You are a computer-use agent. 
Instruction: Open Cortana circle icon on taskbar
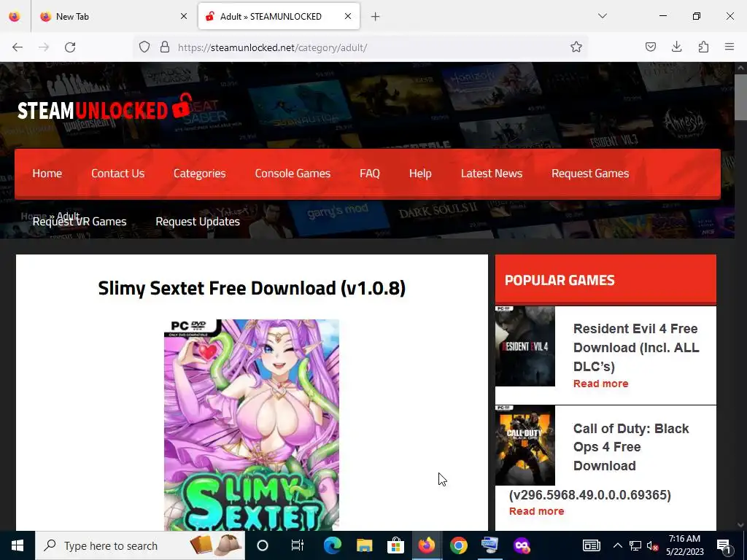263,545
